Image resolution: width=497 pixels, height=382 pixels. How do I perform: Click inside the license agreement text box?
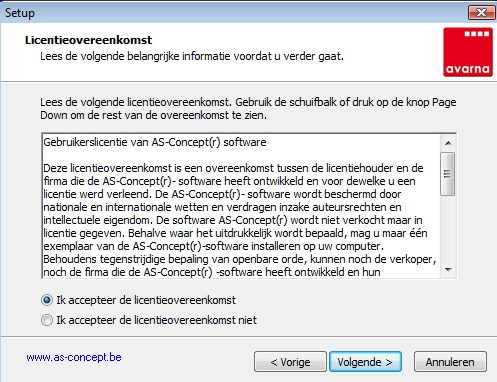coord(241,206)
